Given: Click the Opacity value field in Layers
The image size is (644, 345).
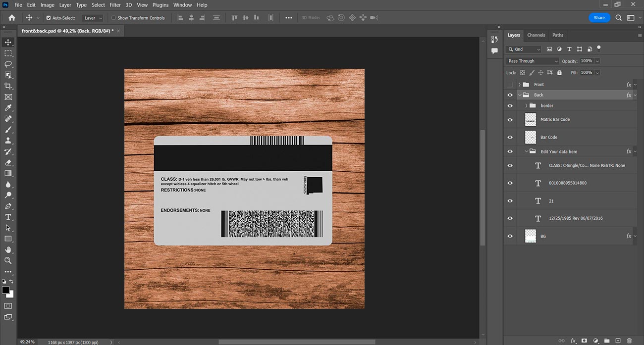Looking at the screenshot, I should click(x=586, y=61).
